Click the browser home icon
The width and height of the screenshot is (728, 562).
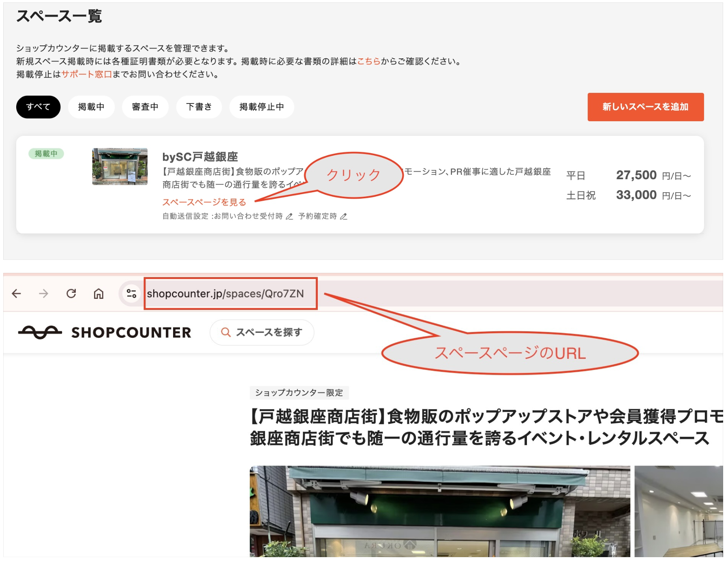point(98,294)
